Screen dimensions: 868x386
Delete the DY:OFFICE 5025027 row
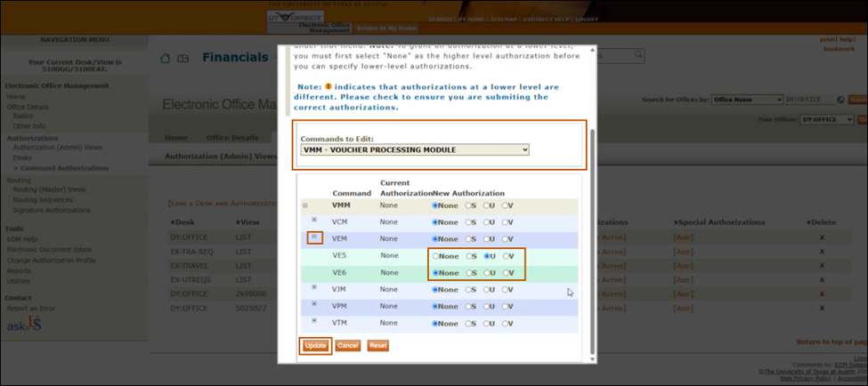pos(822,308)
